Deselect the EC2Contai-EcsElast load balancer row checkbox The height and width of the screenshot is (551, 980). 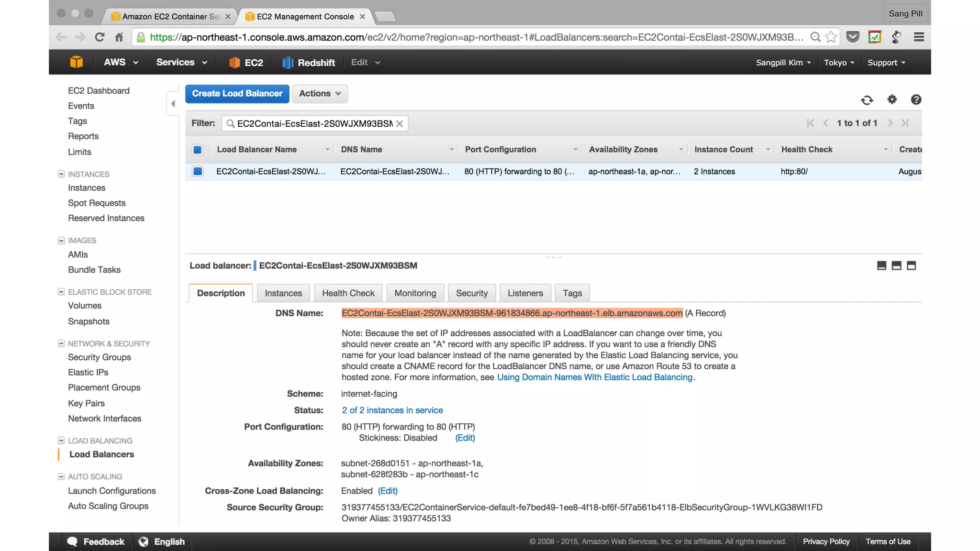(x=197, y=171)
